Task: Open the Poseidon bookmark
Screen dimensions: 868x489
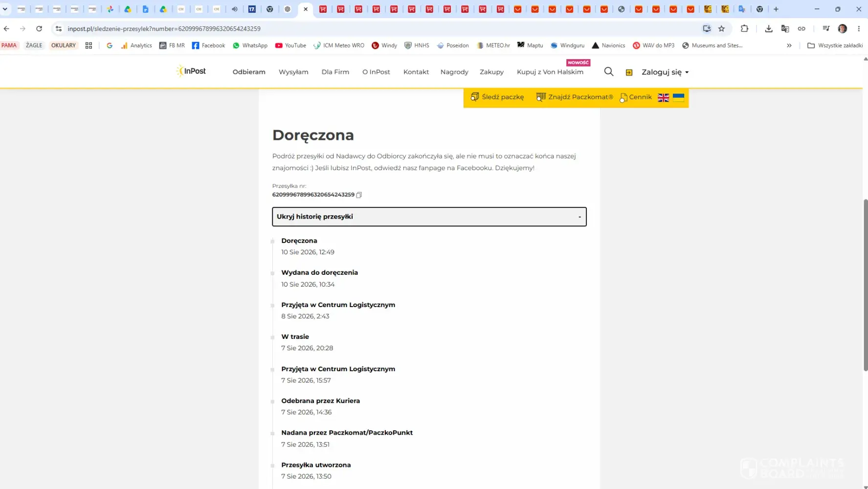Action: pos(453,45)
